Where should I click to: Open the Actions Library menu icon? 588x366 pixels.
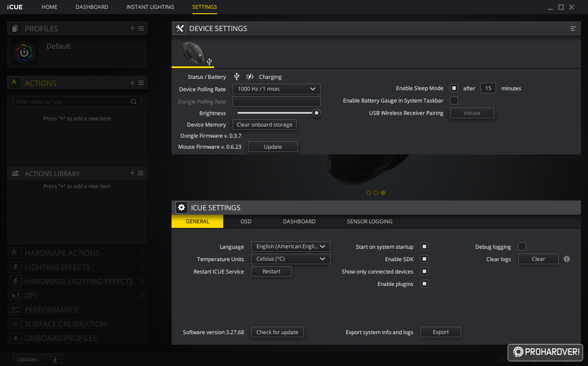click(141, 173)
